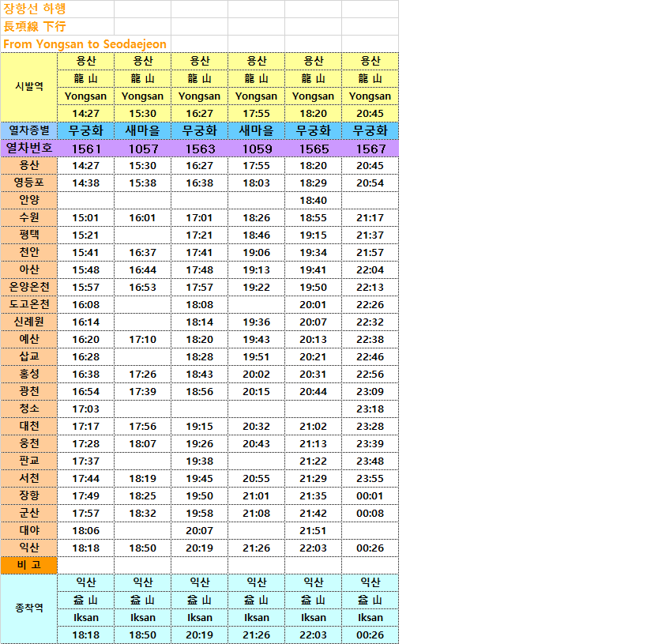Click 17:03 in the 청소 row
Screen dimensions: 647x644
coord(86,409)
